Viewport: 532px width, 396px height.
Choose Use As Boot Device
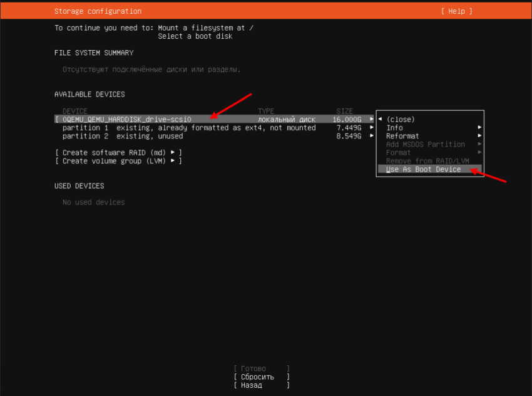(x=430, y=169)
